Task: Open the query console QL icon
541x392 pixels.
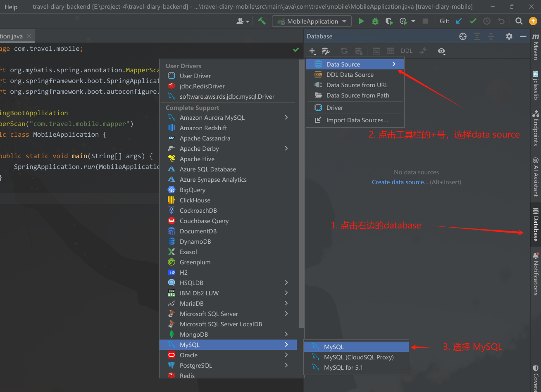Action: click(x=377, y=51)
